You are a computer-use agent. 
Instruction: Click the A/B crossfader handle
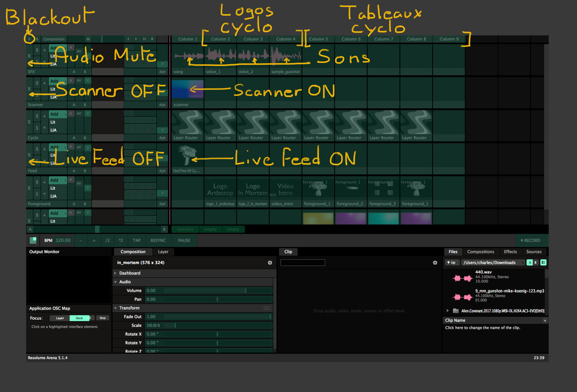point(97,229)
